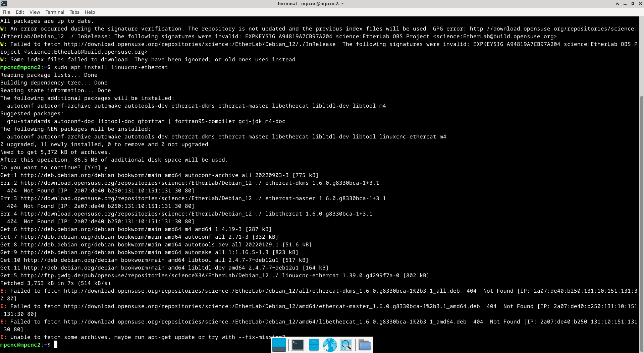Click the 'Get:9' automake download line

(x=149, y=252)
